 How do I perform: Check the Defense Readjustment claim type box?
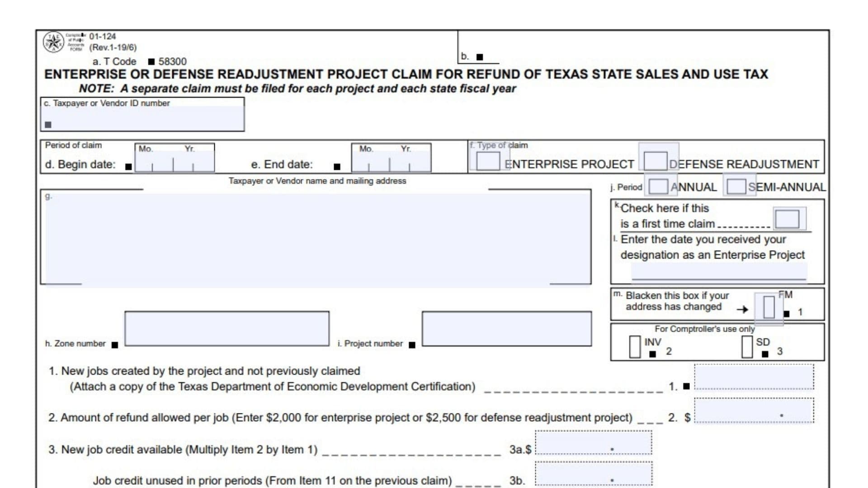[x=656, y=161]
